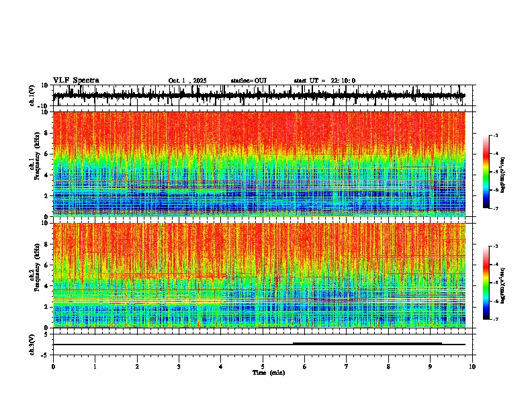Click the ch.1 spectrogram color scale bar
The image size is (532, 411).
[486, 172]
